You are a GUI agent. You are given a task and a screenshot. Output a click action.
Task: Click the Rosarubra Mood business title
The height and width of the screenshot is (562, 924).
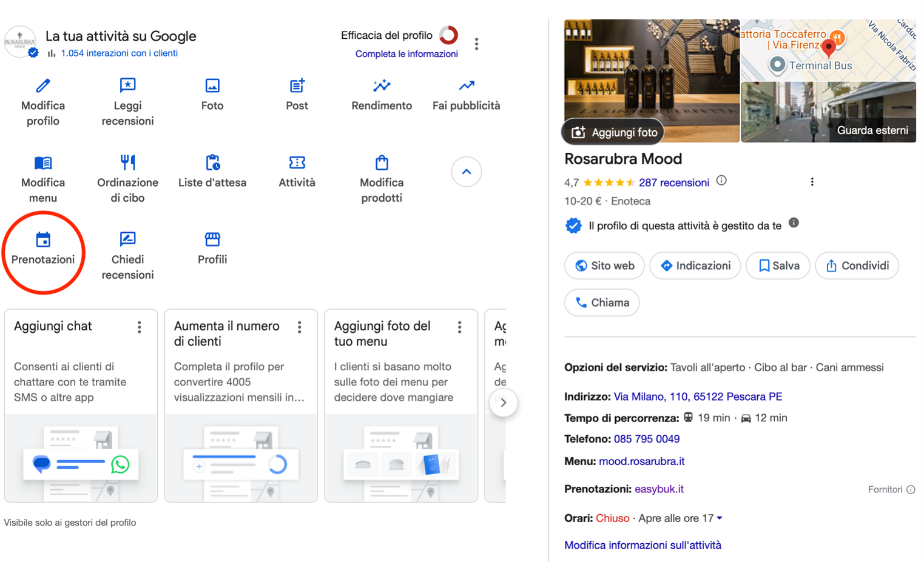[623, 159]
